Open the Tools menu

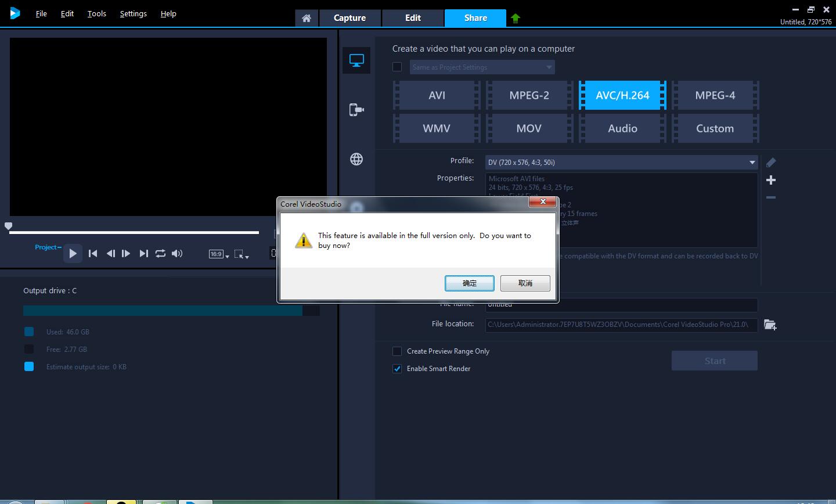[x=97, y=13]
